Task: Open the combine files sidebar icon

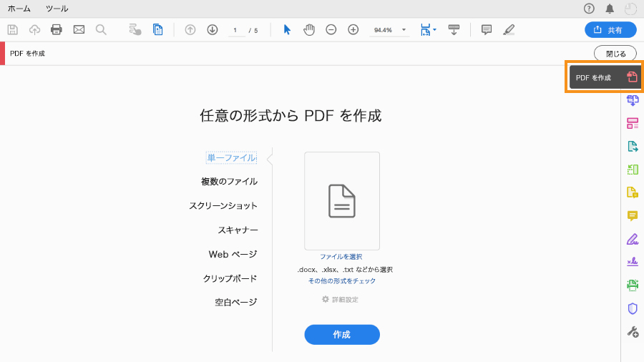Action: pos(633,99)
